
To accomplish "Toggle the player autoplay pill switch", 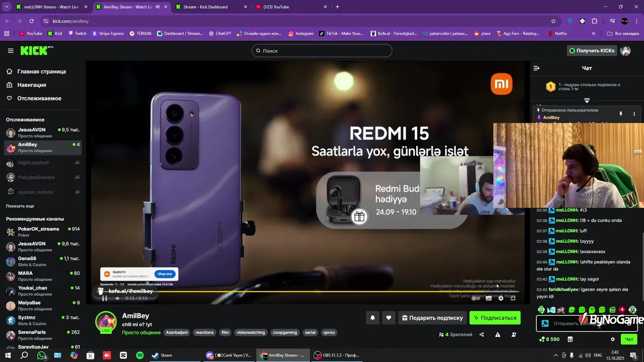I will (475, 298).
